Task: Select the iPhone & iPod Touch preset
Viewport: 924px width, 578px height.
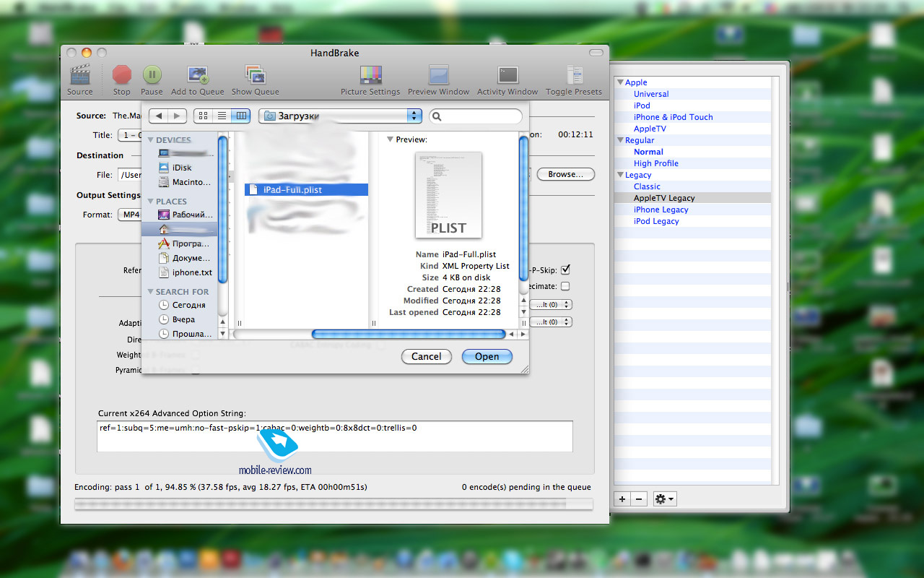Action: [x=673, y=117]
